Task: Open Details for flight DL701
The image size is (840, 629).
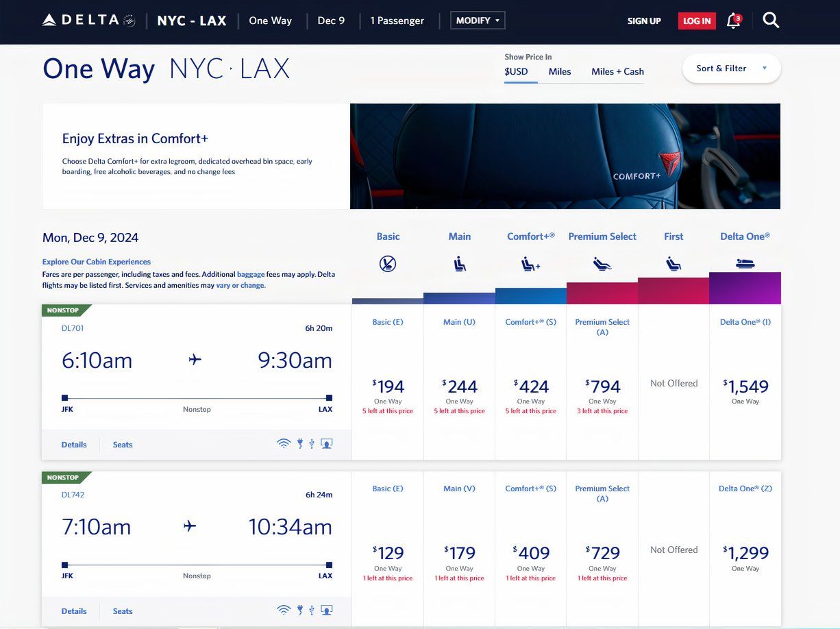Action: tap(74, 445)
